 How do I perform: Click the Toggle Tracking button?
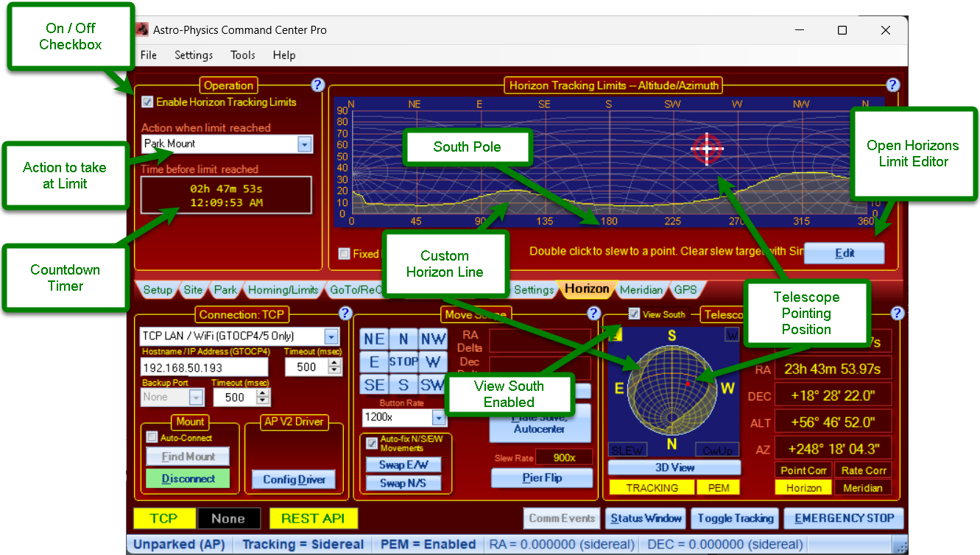click(x=735, y=518)
